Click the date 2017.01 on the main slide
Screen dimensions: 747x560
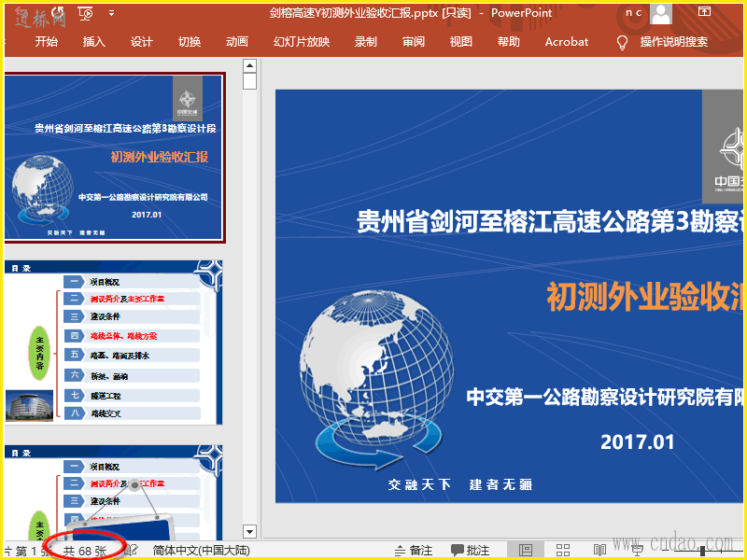coord(638,442)
